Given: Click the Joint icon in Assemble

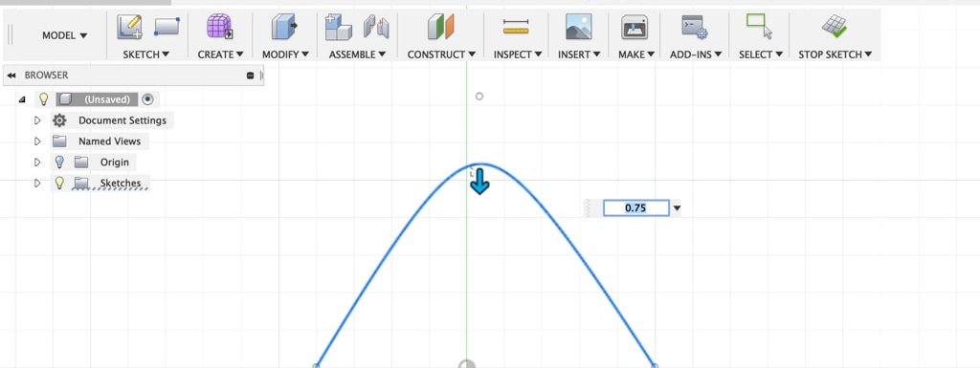Looking at the screenshot, I should click(x=376, y=27).
